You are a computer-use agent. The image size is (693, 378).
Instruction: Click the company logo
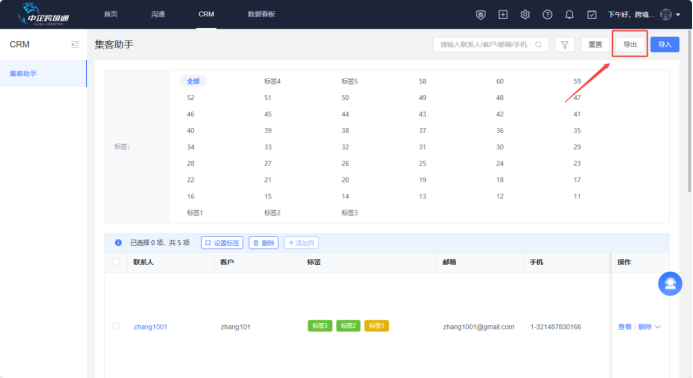coord(43,14)
